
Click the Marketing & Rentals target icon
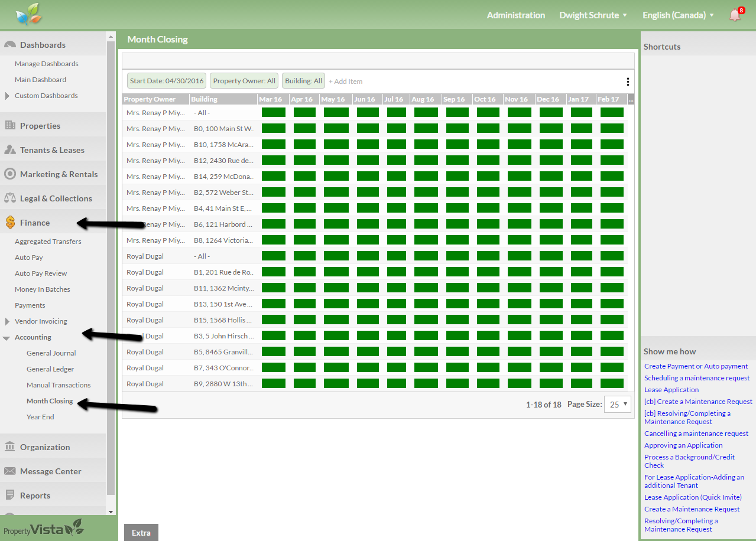(10, 174)
